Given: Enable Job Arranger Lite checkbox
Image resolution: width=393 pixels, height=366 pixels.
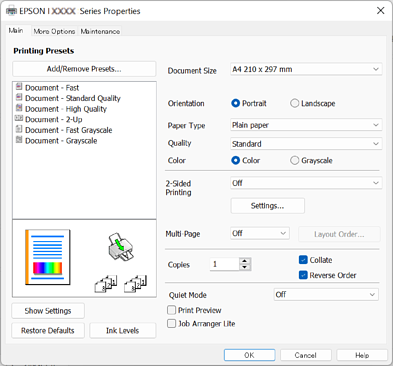Looking at the screenshot, I should pos(171,324).
